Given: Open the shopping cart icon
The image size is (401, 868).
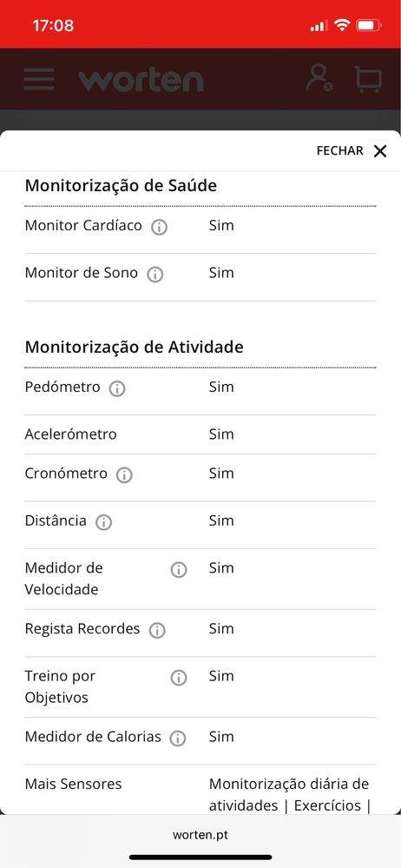Looking at the screenshot, I should point(368,79).
